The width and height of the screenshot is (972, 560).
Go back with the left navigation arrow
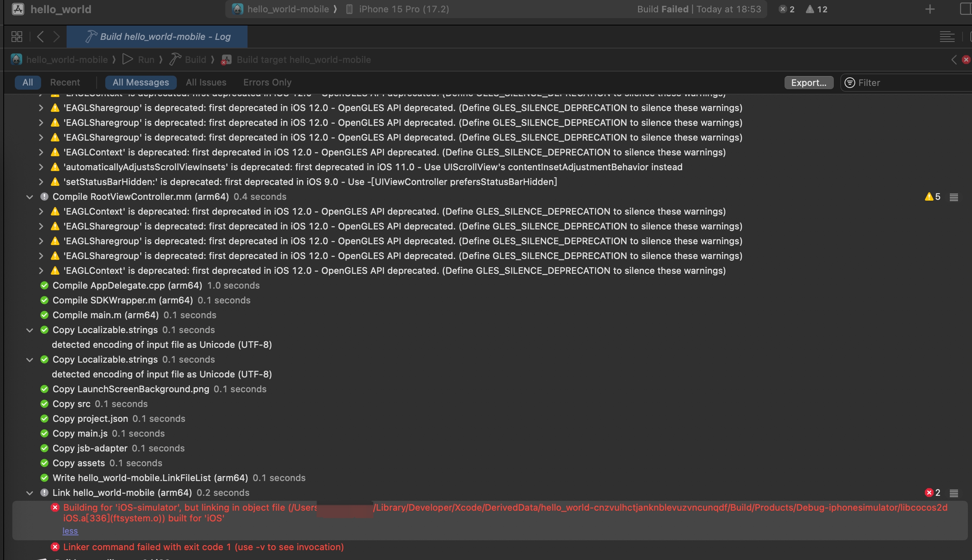pyautogui.click(x=40, y=37)
